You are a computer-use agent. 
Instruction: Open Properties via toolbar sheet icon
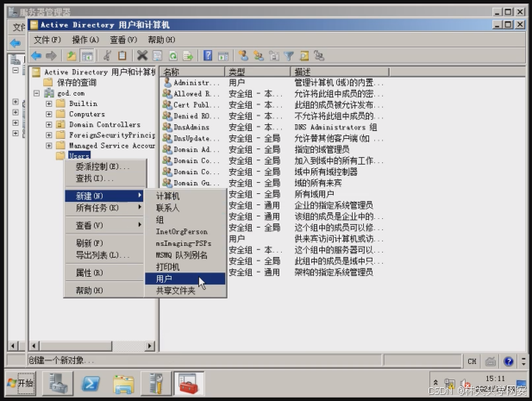tap(158, 56)
